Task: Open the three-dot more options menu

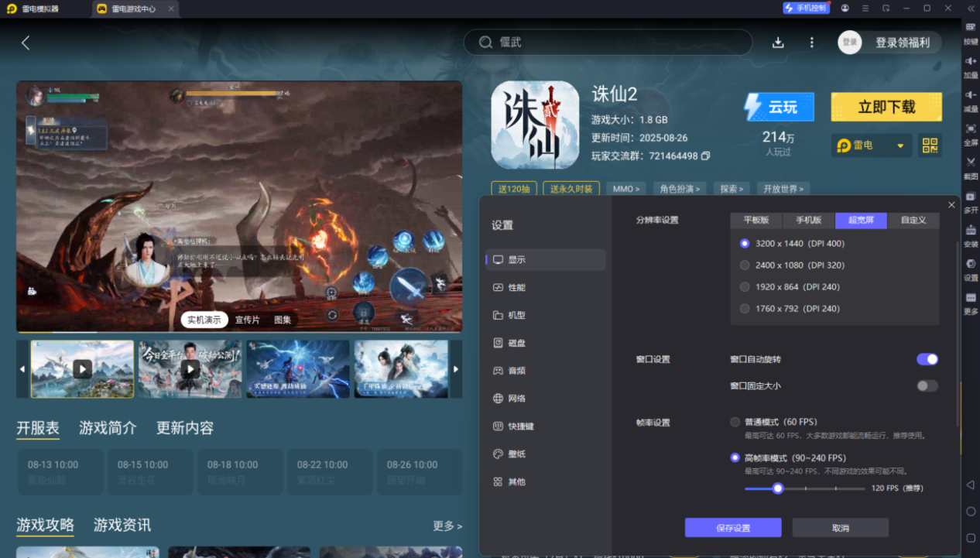Action: click(x=811, y=43)
